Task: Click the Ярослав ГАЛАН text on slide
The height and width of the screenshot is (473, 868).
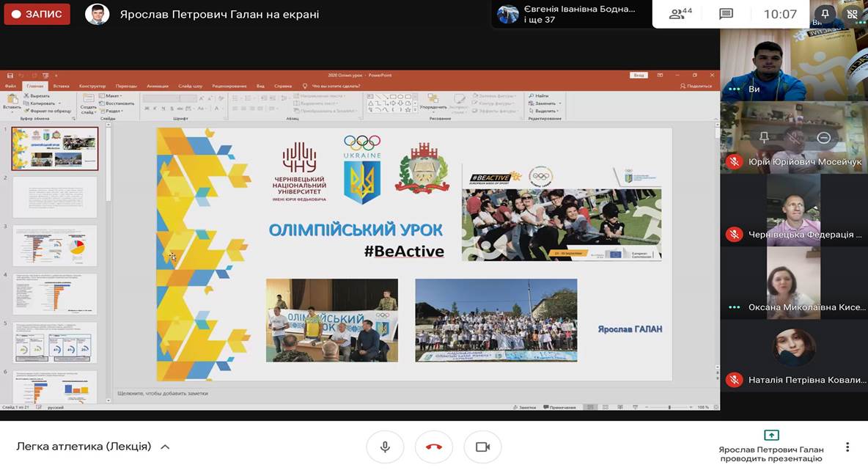Action: coord(630,329)
